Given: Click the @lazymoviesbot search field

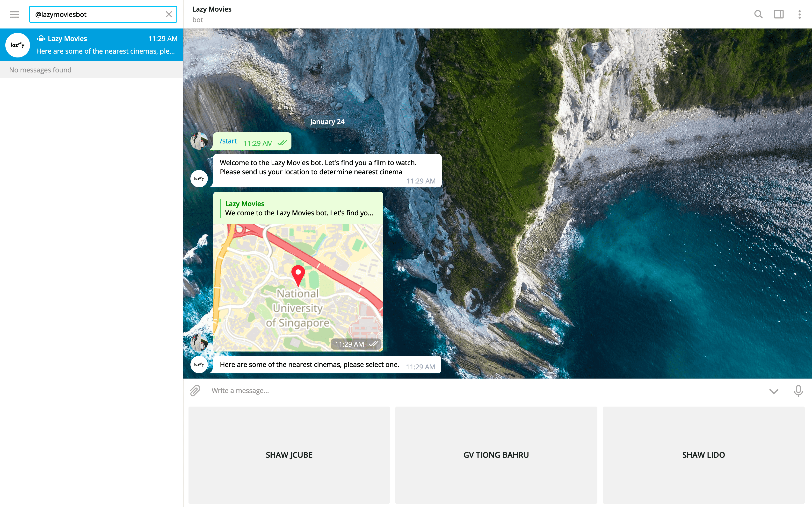Looking at the screenshot, I should point(97,14).
